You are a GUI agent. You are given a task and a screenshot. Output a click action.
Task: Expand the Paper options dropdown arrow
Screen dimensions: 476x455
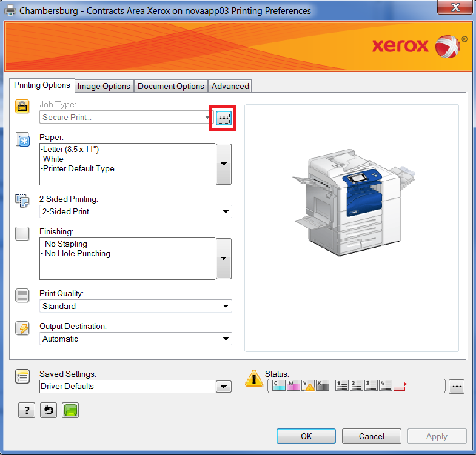[224, 164]
